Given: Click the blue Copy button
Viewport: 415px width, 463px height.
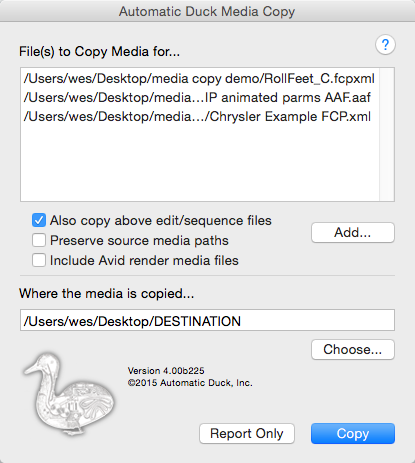Looking at the screenshot, I should pos(353,433).
